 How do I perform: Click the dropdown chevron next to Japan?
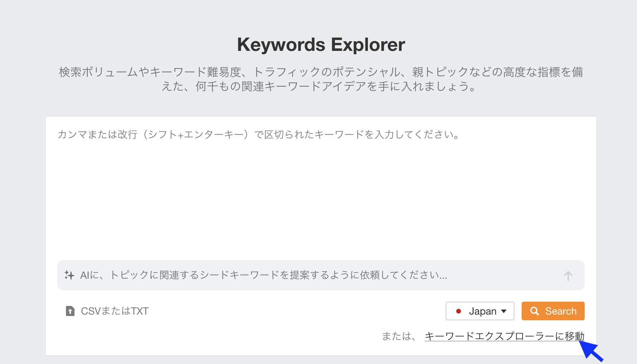pos(503,311)
